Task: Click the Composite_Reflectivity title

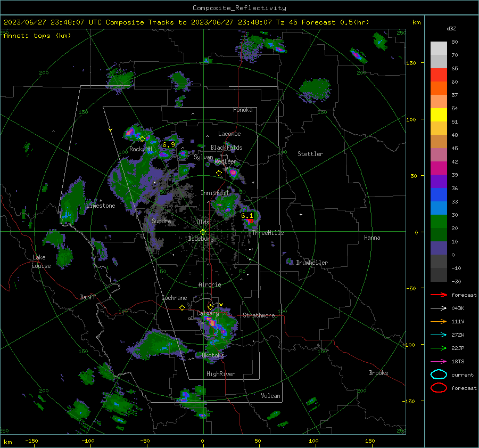Action: 239,8
